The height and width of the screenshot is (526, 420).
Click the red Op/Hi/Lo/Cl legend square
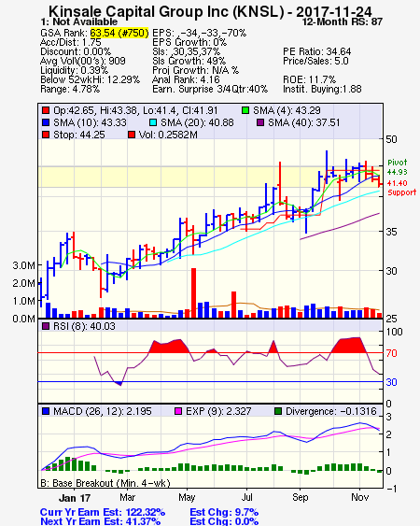tap(46, 110)
